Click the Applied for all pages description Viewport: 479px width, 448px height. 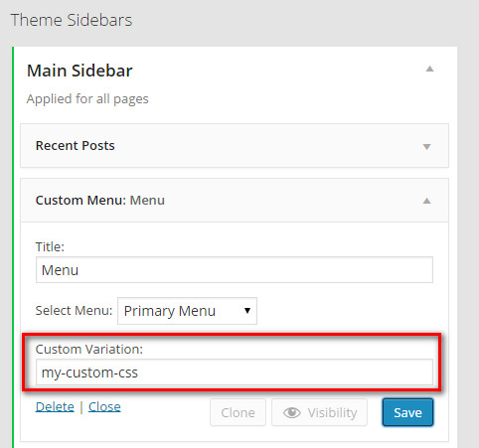[x=87, y=99]
